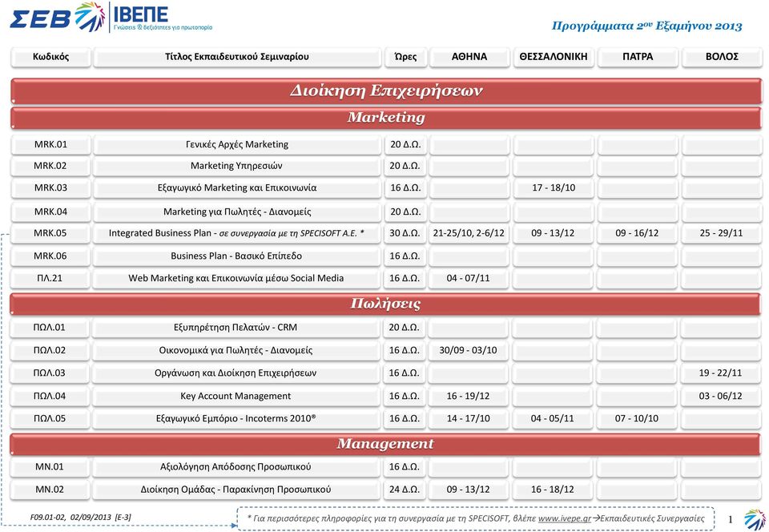Click the 14 - 17/10 date cell
The image size is (769, 532).
[x=469, y=419]
